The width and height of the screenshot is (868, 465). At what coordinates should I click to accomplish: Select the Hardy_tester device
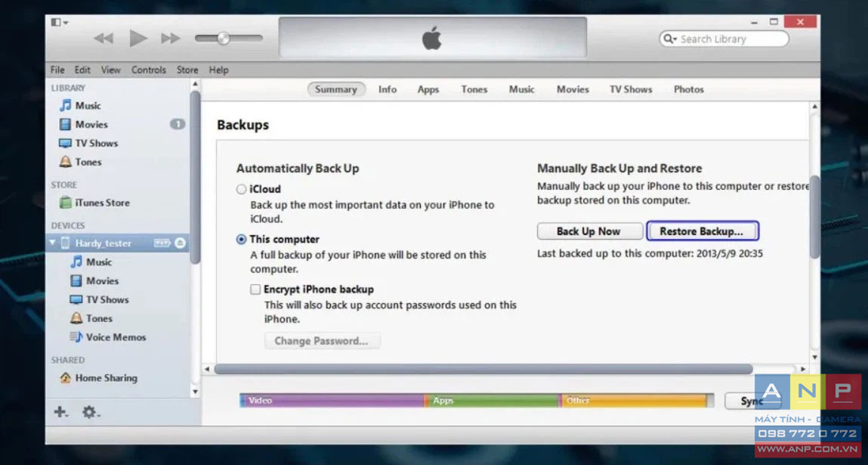pos(117,243)
